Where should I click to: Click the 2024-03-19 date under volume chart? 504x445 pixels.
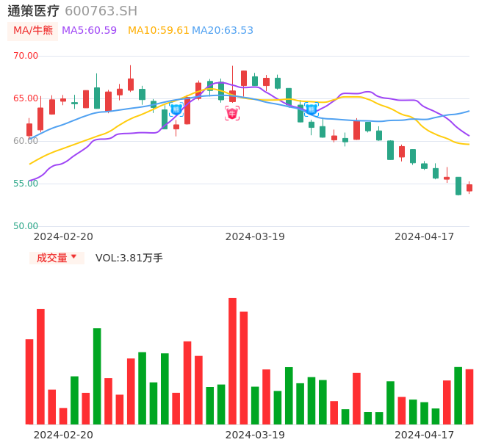pyautogui.click(x=255, y=435)
